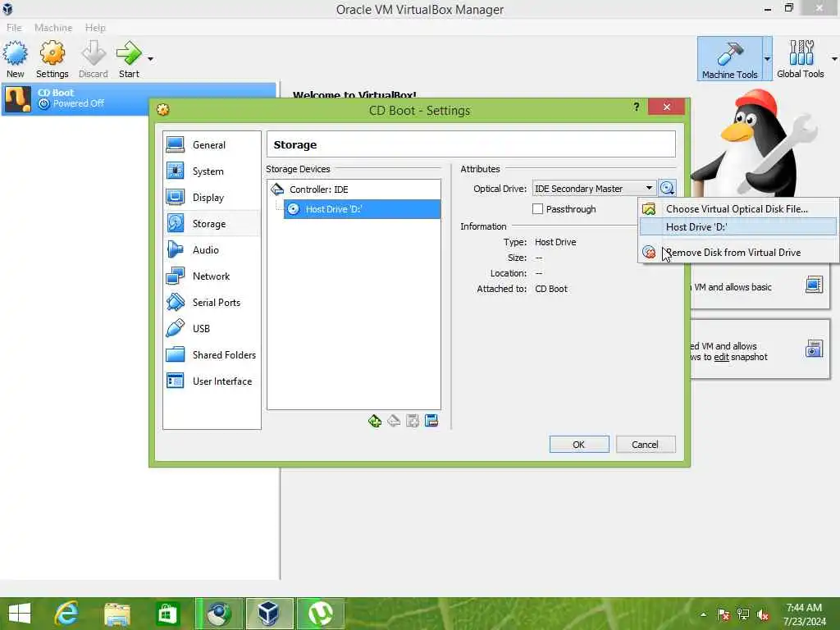Click the New virtual machine toolbar icon
The image size is (840, 630).
[15, 59]
